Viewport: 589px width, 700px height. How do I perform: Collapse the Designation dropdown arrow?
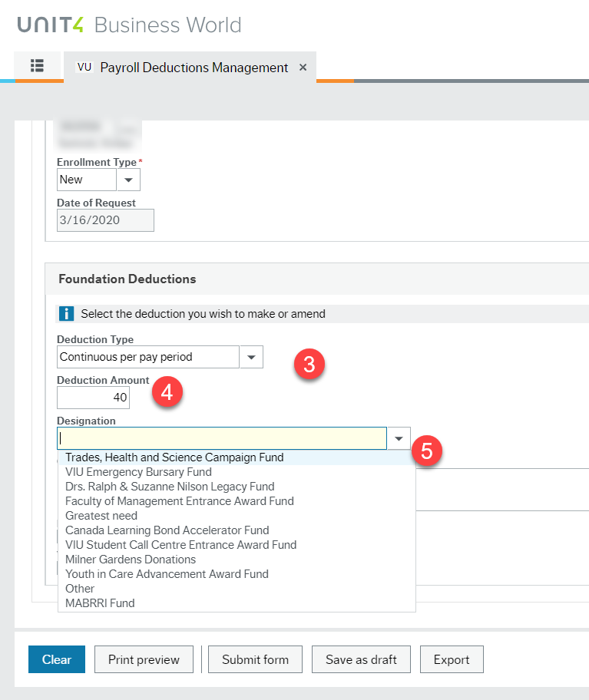click(x=399, y=438)
